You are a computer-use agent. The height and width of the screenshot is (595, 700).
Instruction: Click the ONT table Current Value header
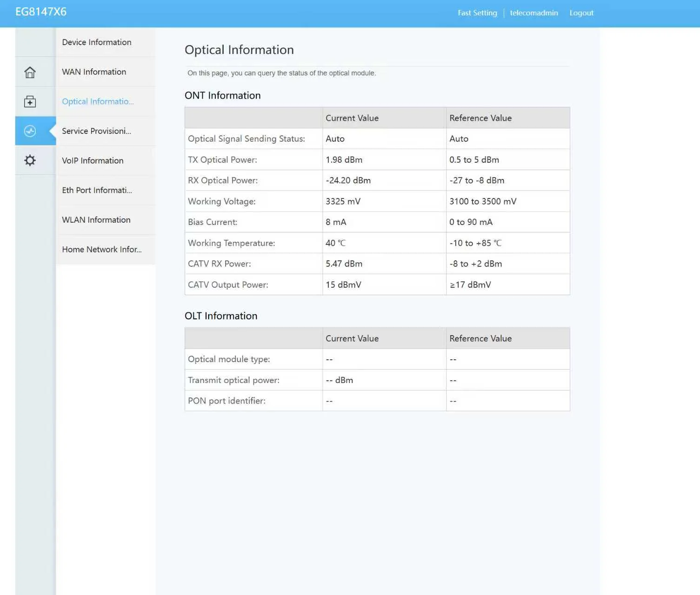(352, 118)
